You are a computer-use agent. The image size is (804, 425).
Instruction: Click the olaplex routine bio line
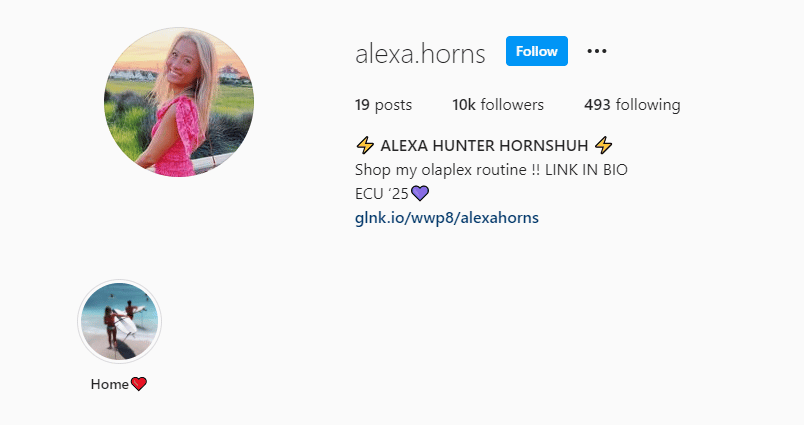pyautogui.click(x=491, y=170)
